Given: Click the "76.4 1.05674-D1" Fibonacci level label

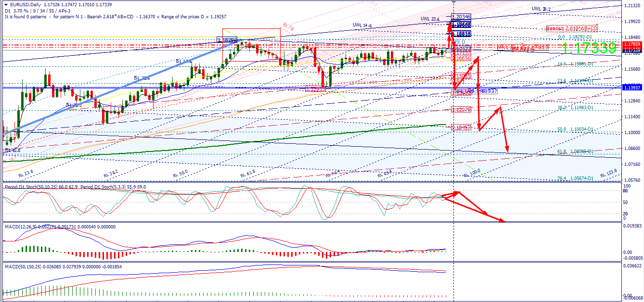Looking at the screenshot, I should (x=574, y=178).
